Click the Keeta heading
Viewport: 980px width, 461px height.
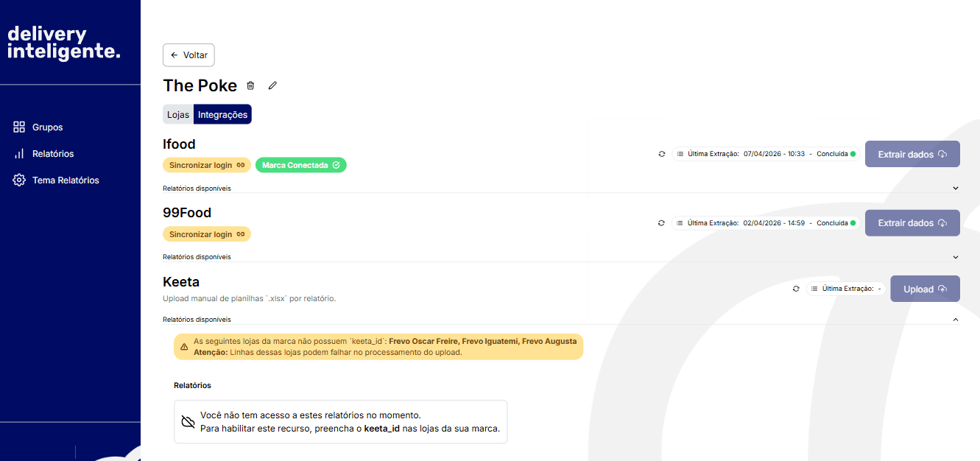[x=181, y=281]
